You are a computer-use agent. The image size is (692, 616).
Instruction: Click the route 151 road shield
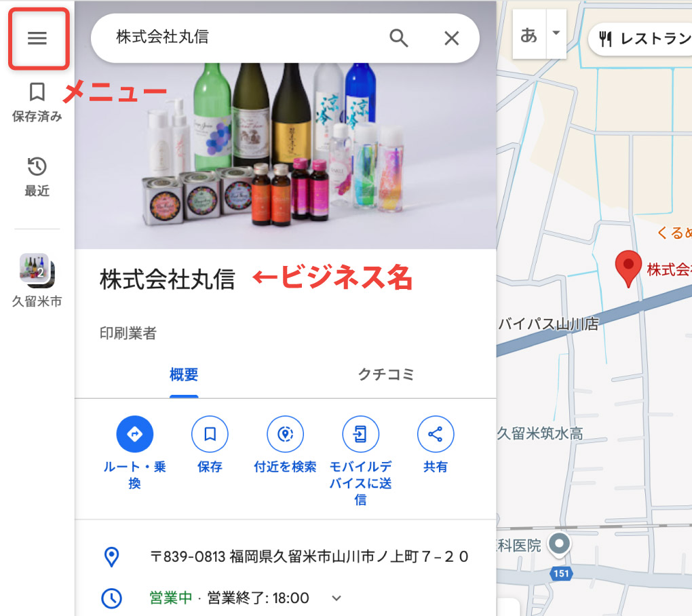pos(561,574)
